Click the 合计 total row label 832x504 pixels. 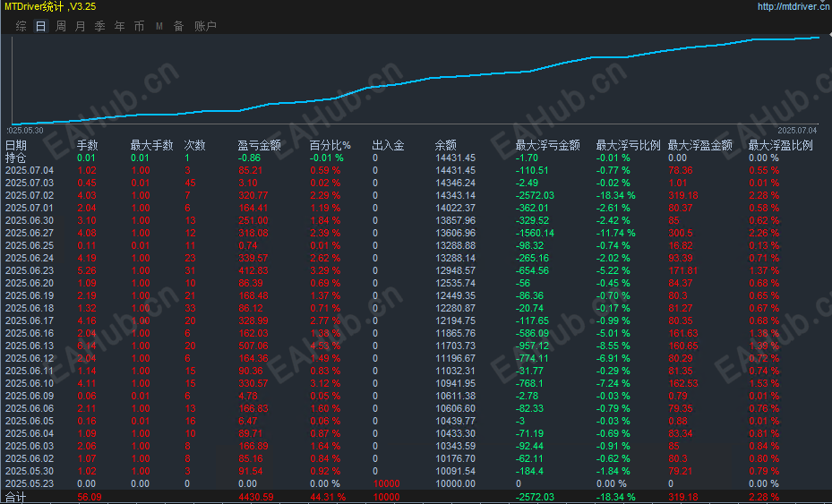coord(15,497)
